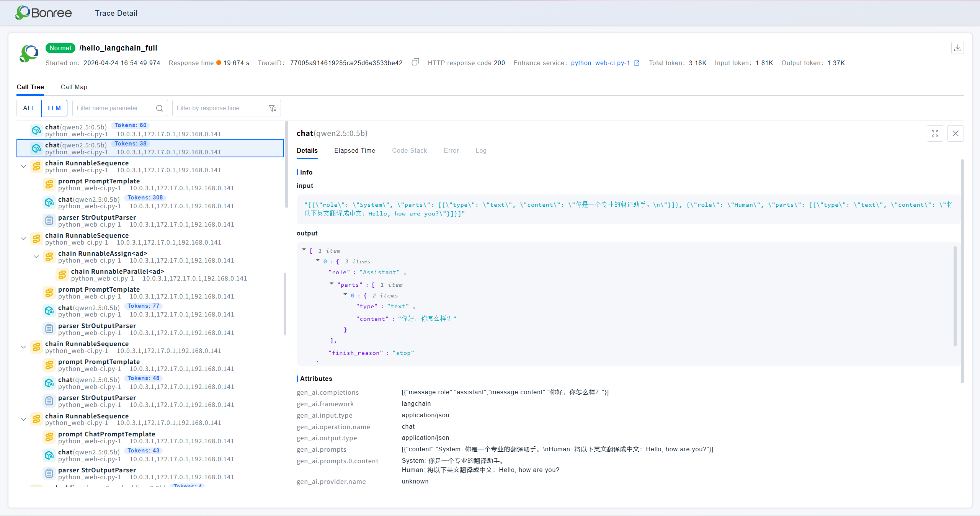Collapse the first chain RunnableSequence node
Image resolution: width=980 pixels, height=516 pixels.
[23, 167]
